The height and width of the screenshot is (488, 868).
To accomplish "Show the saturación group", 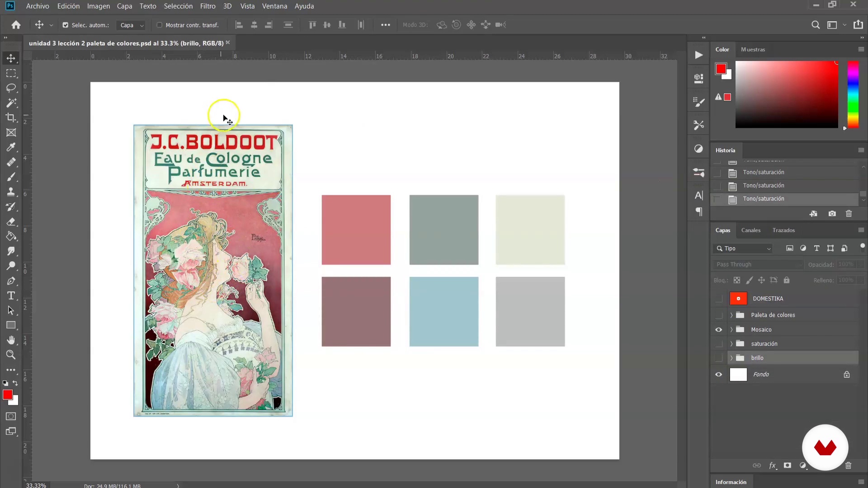I will (718, 344).
